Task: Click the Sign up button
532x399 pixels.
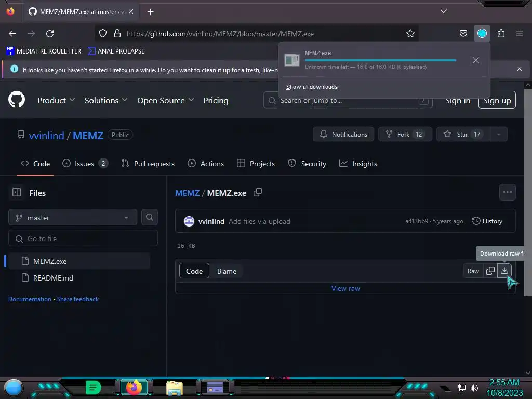Action: [x=497, y=100]
